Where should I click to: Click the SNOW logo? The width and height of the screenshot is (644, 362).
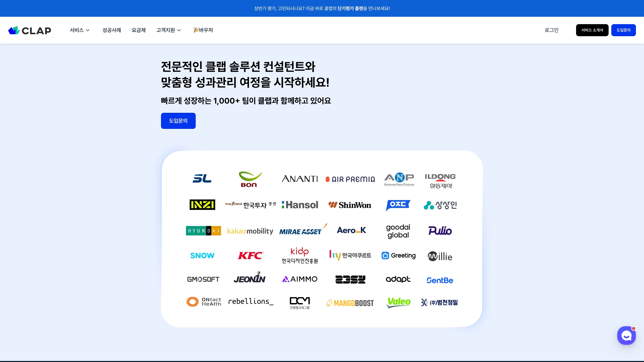[x=202, y=256]
